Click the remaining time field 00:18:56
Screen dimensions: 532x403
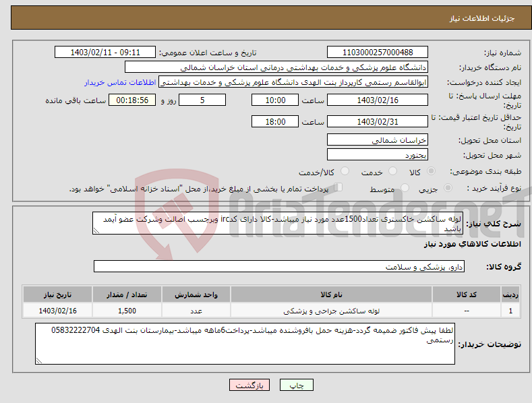(x=132, y=100)
